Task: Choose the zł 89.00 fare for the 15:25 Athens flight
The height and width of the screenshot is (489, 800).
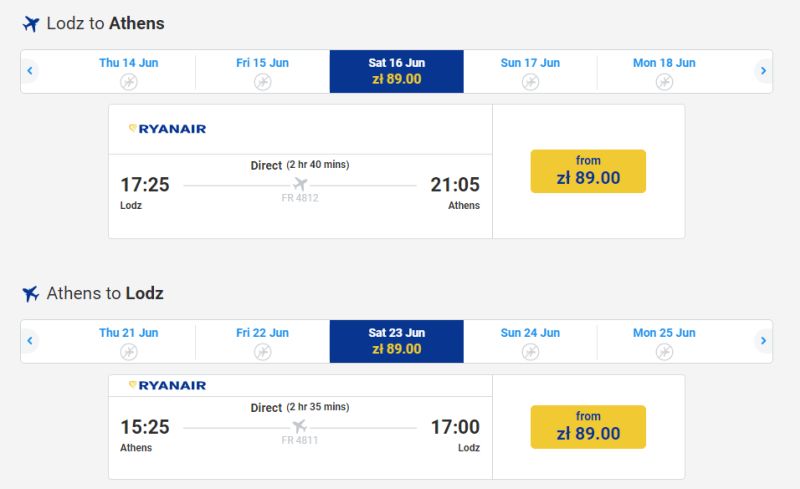Action: (x=588, y=427)
